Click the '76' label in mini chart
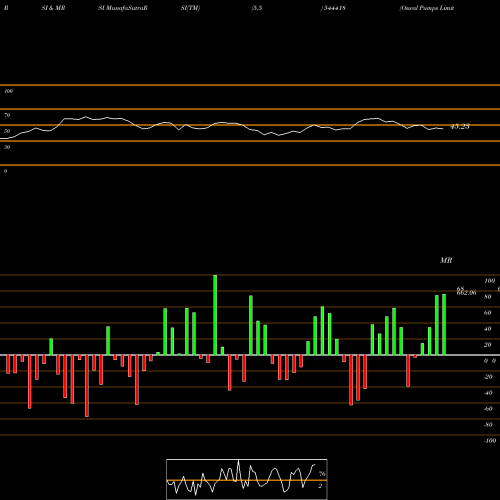Image resolution: width=500 pixels, height=500 pixels. (322, 474)
